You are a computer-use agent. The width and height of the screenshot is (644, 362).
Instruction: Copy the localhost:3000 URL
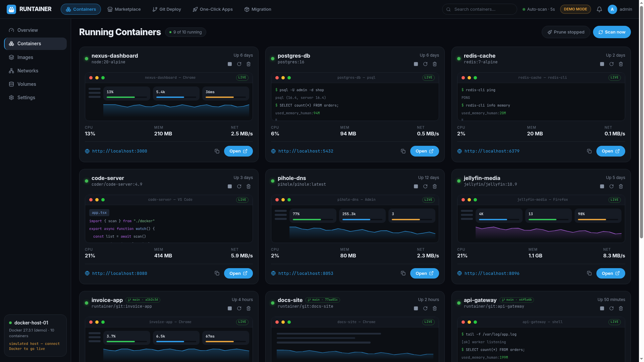217,151
